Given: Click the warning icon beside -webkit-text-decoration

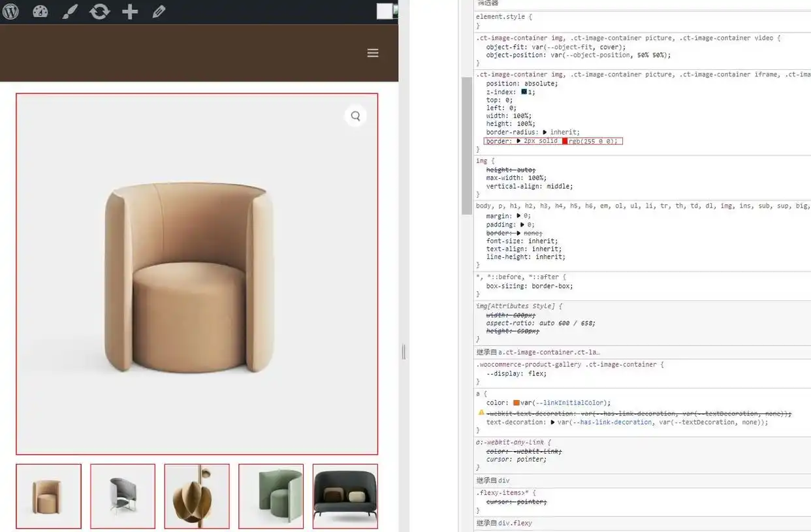Looking at the screenshot, I should (x=481, y=413).
